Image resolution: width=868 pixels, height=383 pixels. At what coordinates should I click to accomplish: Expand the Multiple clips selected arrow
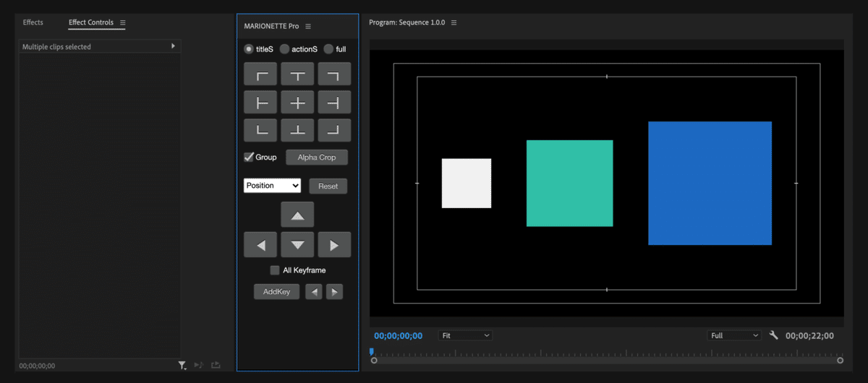click(173, 46)
